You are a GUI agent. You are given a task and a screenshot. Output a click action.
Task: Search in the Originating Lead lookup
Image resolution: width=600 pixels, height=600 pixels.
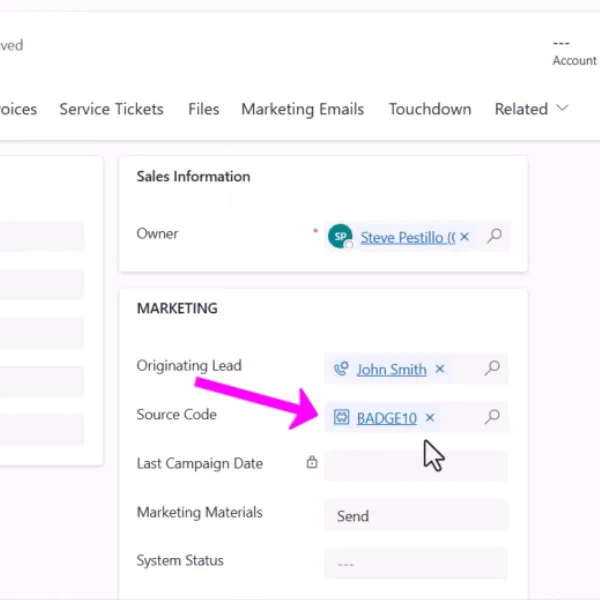pos(492,368)
